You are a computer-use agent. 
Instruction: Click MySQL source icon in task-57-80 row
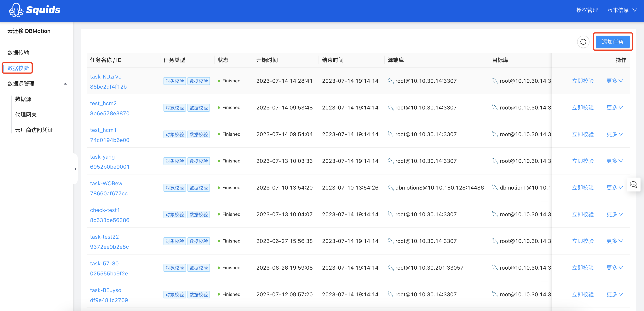click(x=390, y=268)
